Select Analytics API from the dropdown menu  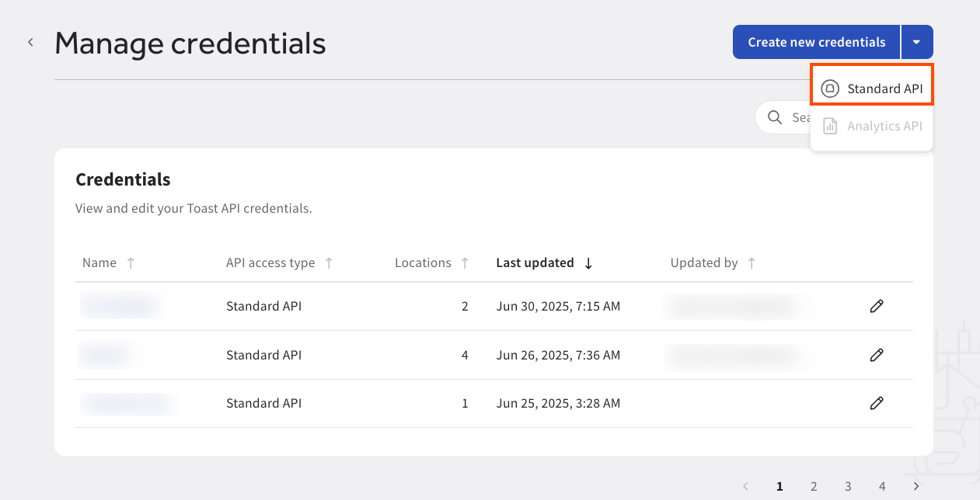(871, 126)
